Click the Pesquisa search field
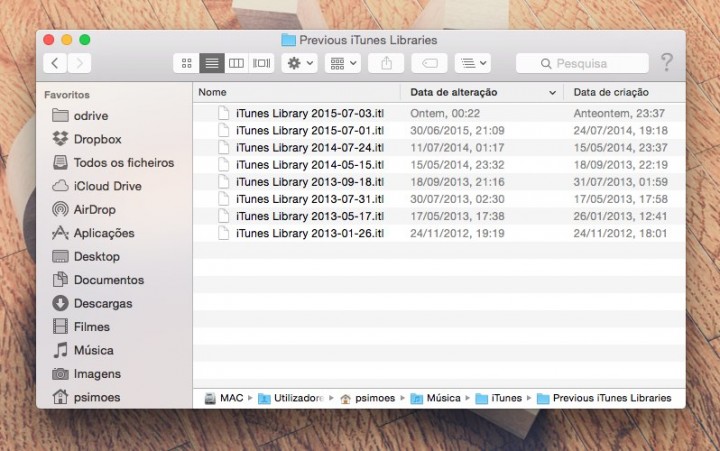 (x=582, y=63)
